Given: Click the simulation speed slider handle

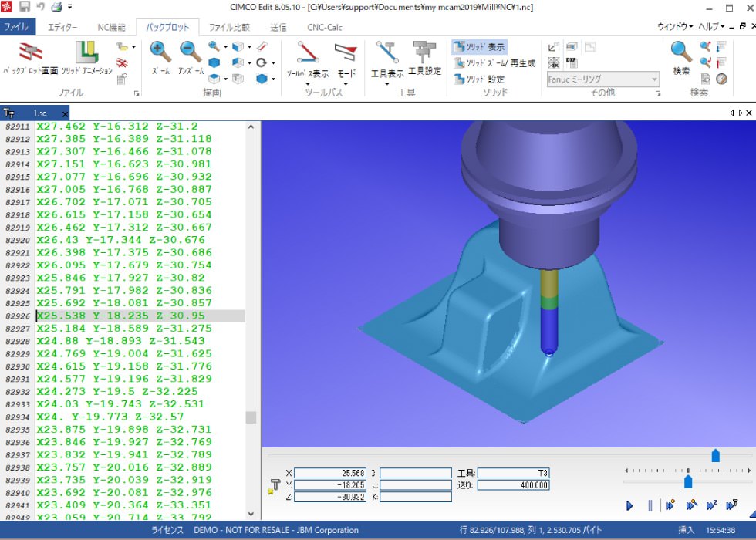Looking at the screenshot, I should (688, 481).
